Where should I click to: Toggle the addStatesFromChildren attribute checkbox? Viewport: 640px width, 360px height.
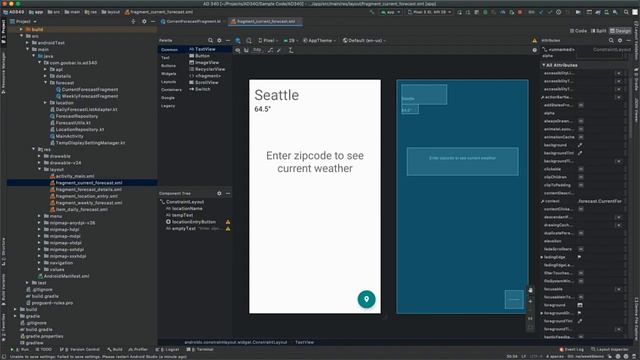click(x=580, y=105)
